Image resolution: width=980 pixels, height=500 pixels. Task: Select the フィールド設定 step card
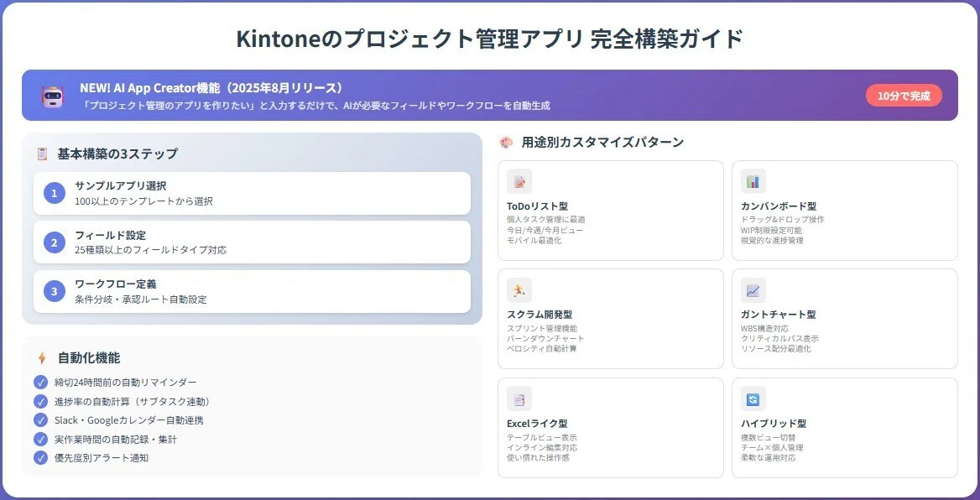click(x=252, y=242)
